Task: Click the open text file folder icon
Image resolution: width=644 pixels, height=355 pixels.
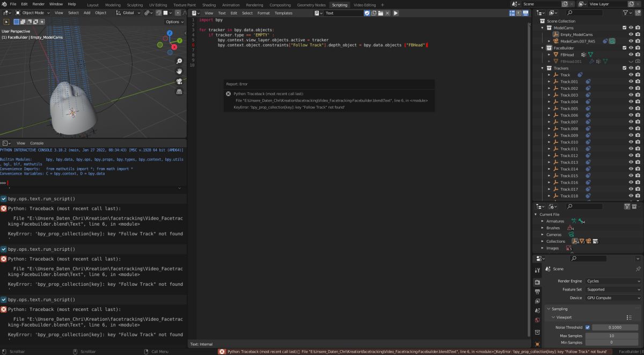Action: click(x=380, y=13)
